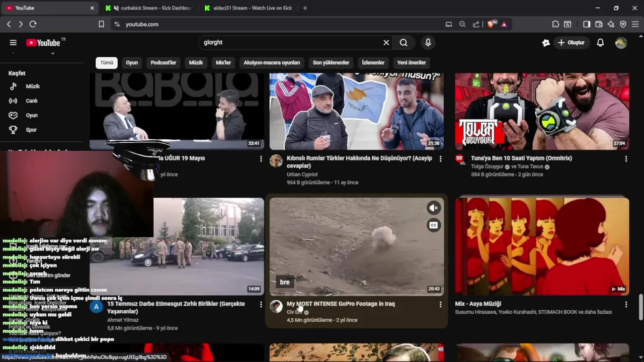Reload the page
This screenshot has height=362, width=644.
(x=33, y=24)
